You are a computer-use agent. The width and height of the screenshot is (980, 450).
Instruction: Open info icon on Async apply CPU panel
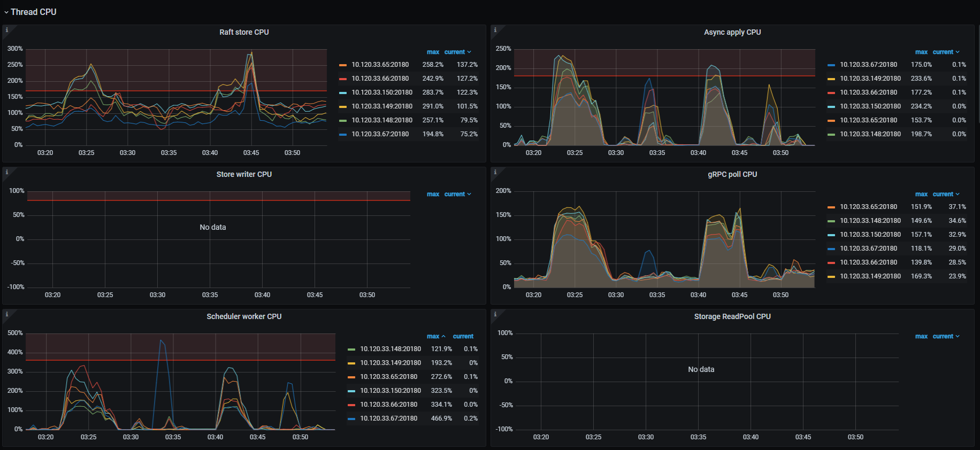pos(495,30)
